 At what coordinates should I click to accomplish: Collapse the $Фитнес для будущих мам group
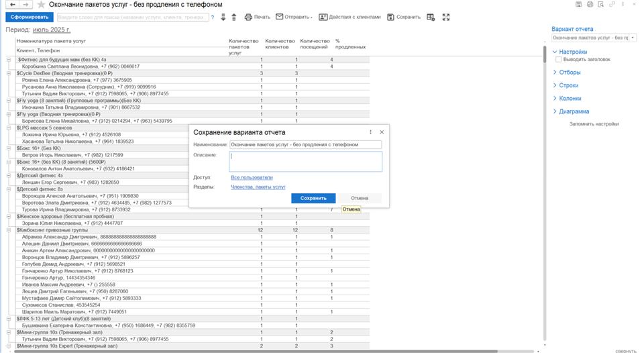click(x=9, y=60)
